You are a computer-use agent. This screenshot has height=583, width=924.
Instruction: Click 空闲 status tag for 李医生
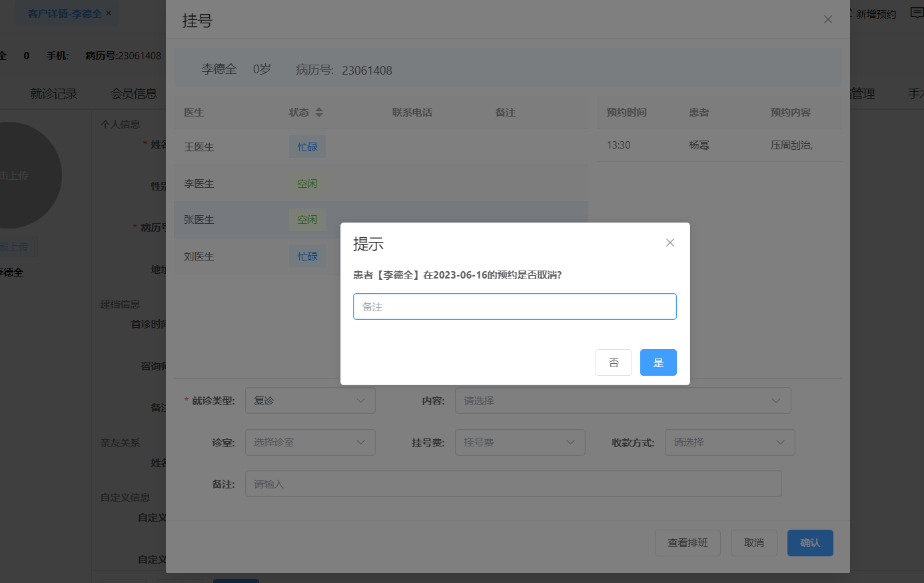coord(307,184)
